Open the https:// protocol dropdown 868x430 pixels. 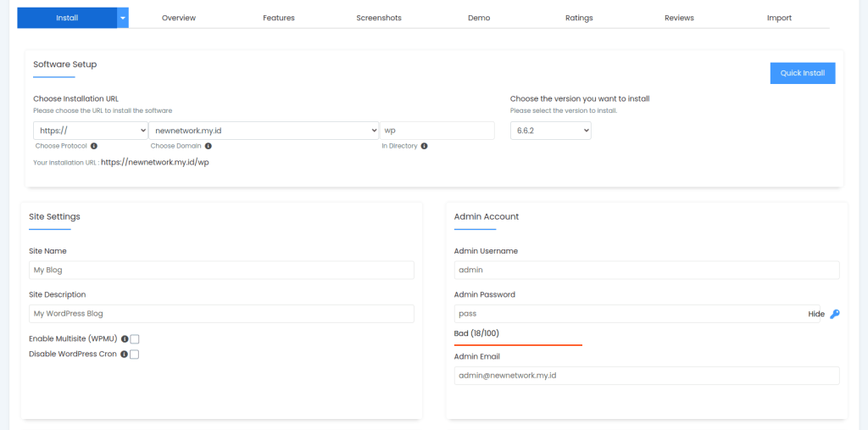[x=91, y=131]
